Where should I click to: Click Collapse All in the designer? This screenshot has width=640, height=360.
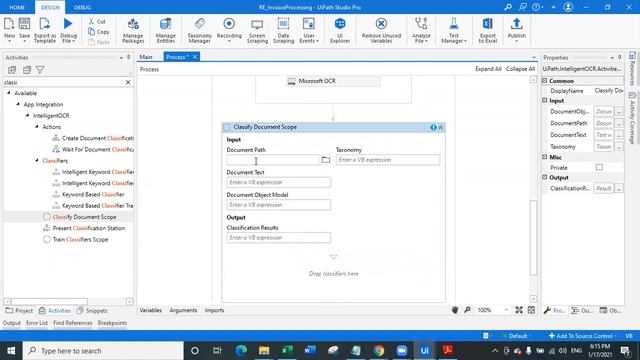(x=520, y=69)
